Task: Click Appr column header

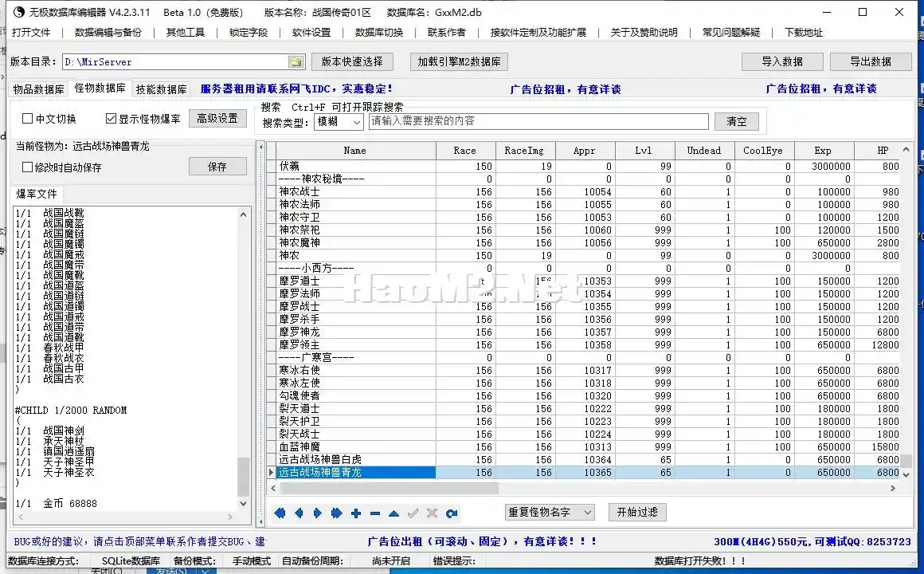Action: 585,151
